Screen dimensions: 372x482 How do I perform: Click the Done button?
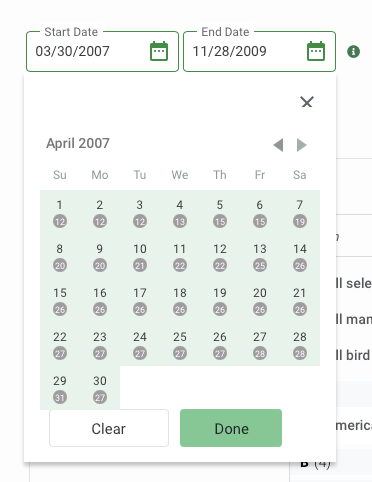click(231, 428)
